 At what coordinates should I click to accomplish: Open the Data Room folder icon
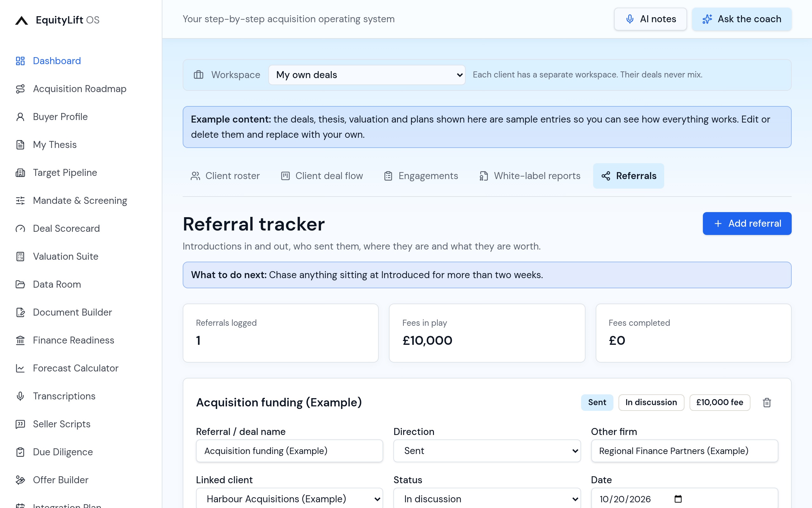20,284
